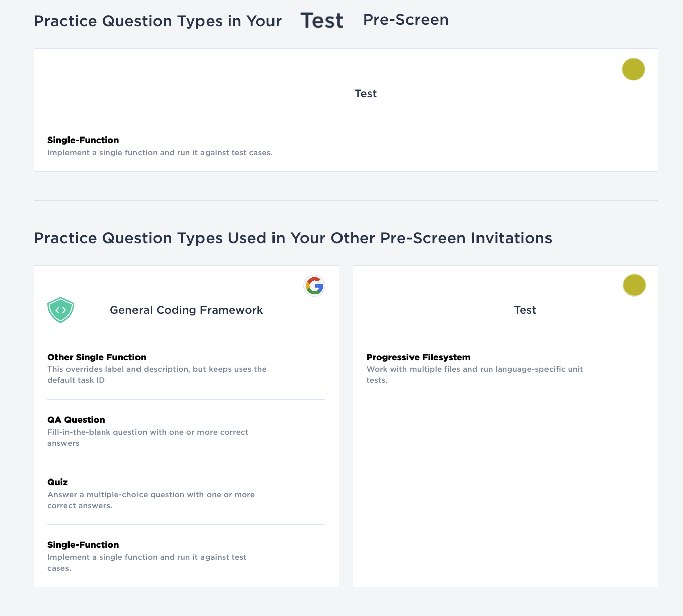683x616 pixels.
Task: Click General Coding Framework card title
Action: click(186, 310)
